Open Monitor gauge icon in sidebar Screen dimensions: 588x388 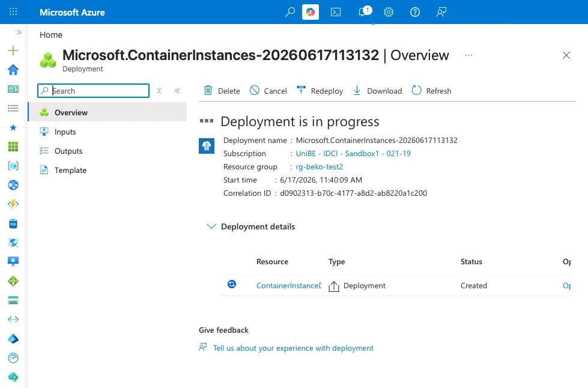pos(13,358)
